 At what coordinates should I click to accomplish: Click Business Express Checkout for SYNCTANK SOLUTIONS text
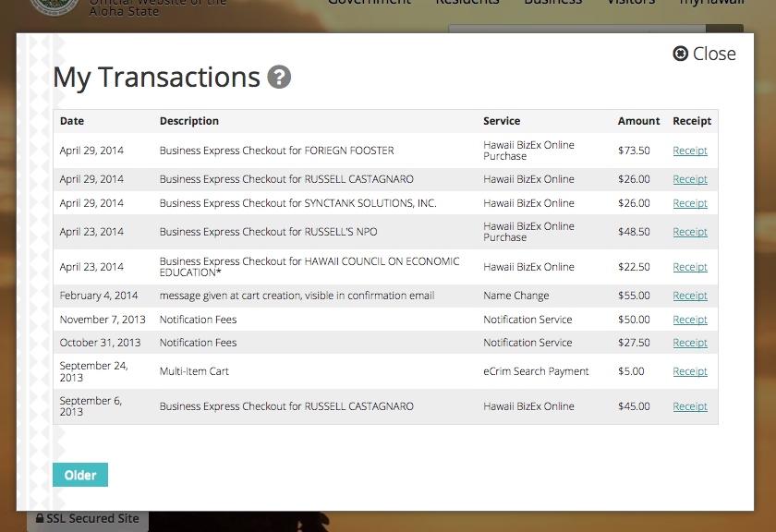297,203
